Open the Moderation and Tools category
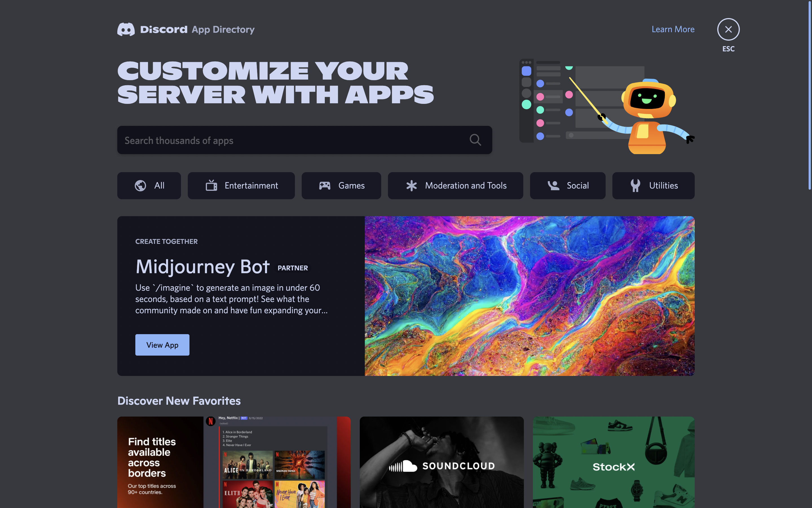The height and width of the screenshot is (508, 812). click(455, 185)
